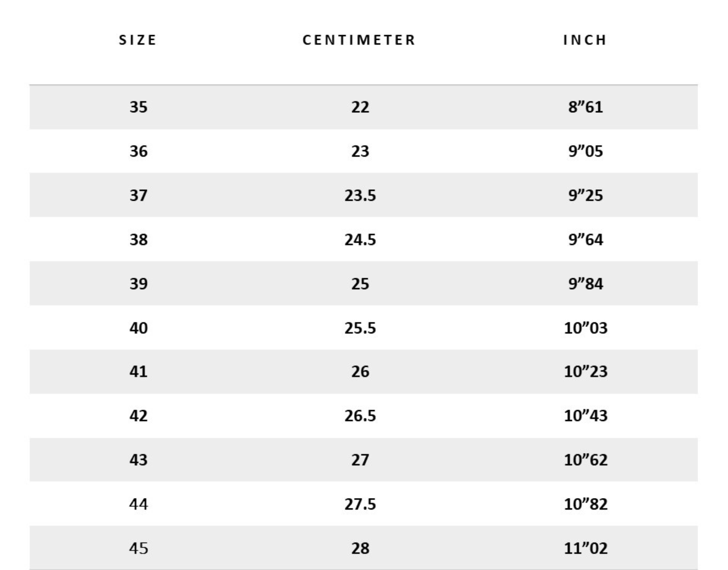728x570 pixels.
Task: Click the 10"62 inch cell
Action: 586,460
